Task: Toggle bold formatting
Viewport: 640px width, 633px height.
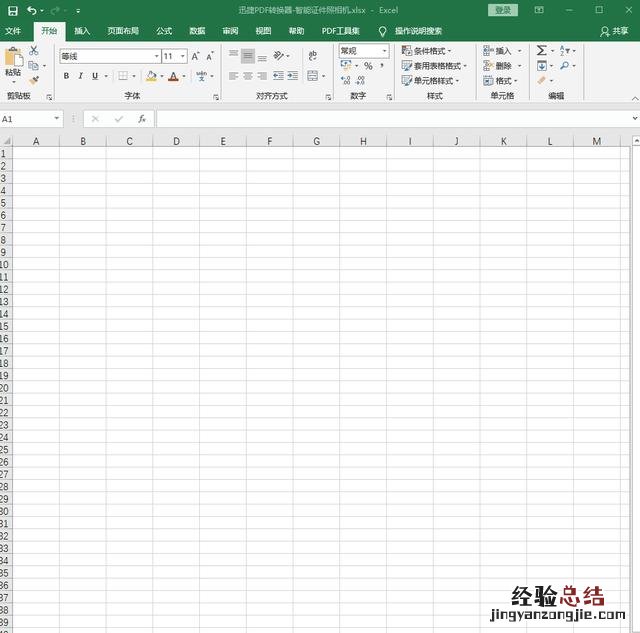Action: pyautogui.click(x=67, y=76)
